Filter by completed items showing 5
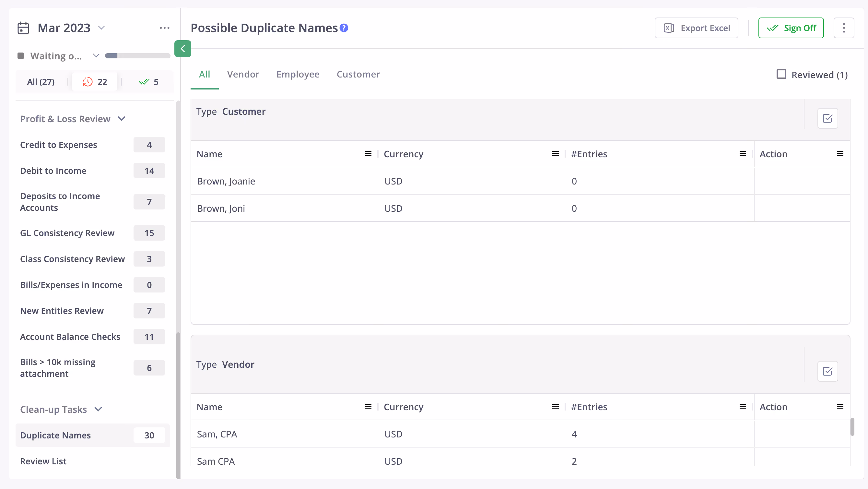Screen dimensions: 868x489 pyautogui.click(x=148, y=82)
